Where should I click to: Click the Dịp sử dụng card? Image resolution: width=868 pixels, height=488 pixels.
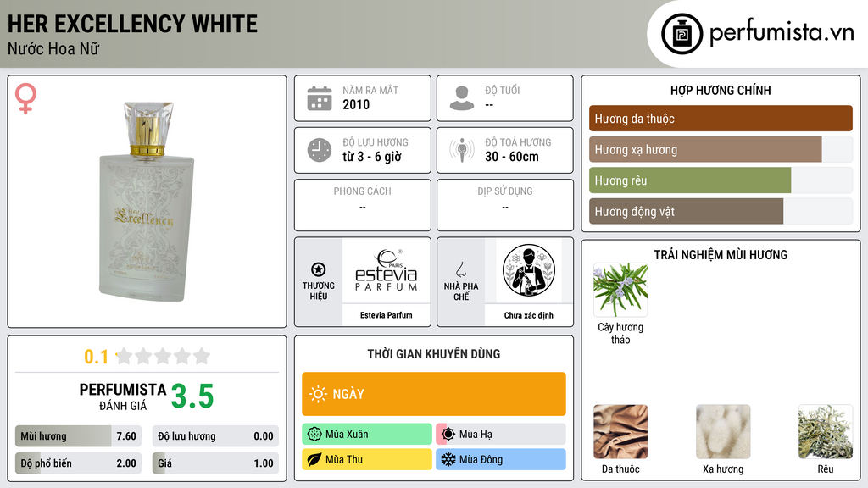[505, 205]
